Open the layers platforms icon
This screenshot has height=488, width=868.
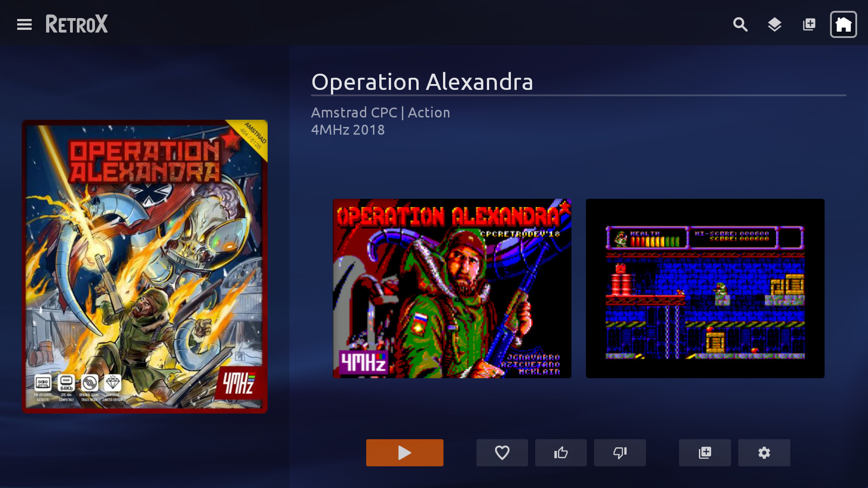tap(774, 24)
